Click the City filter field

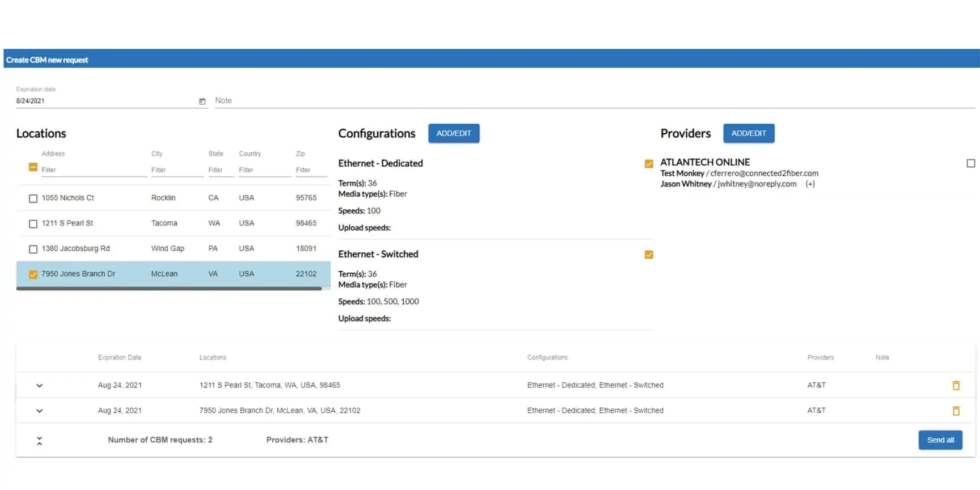point(176,170)
